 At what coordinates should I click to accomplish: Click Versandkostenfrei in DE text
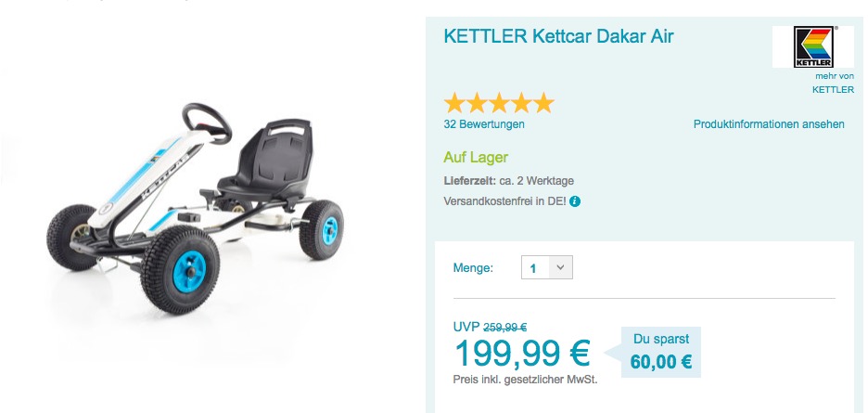(504, 201)
